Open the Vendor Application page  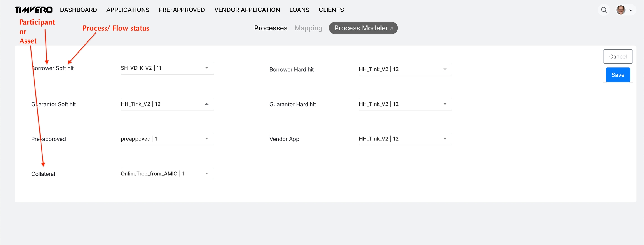pos(247,10)
